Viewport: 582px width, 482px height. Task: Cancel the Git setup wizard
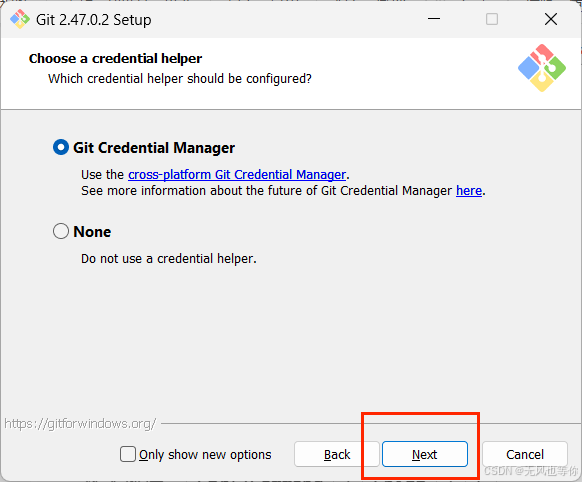pyautogui.click(x=525, y=454)
